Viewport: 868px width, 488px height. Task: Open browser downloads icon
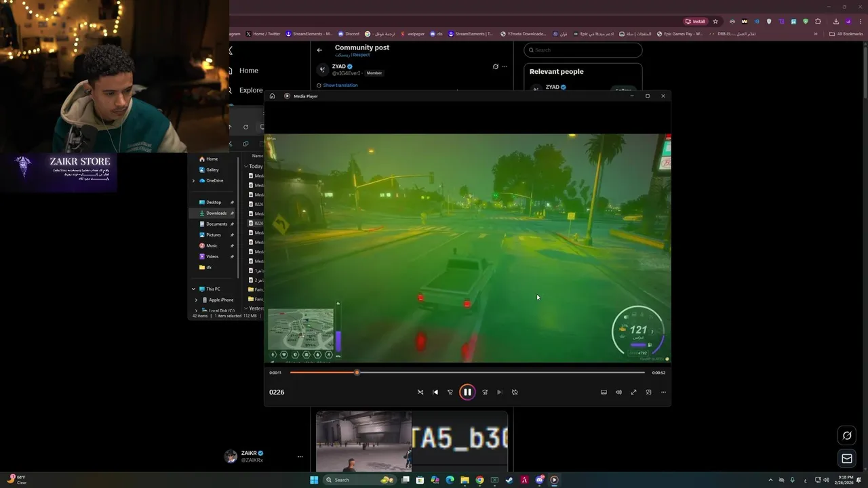pos(835,21)
